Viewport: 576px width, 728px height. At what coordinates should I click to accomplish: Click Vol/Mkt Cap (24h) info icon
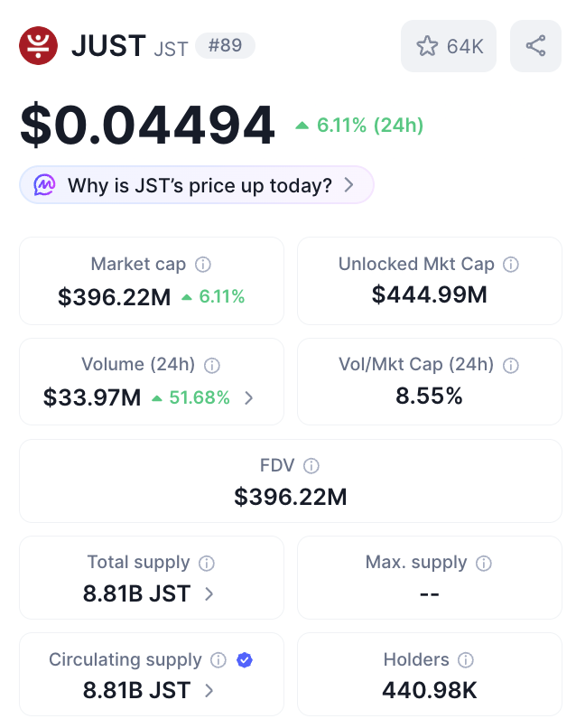click(x=511, y=366)
